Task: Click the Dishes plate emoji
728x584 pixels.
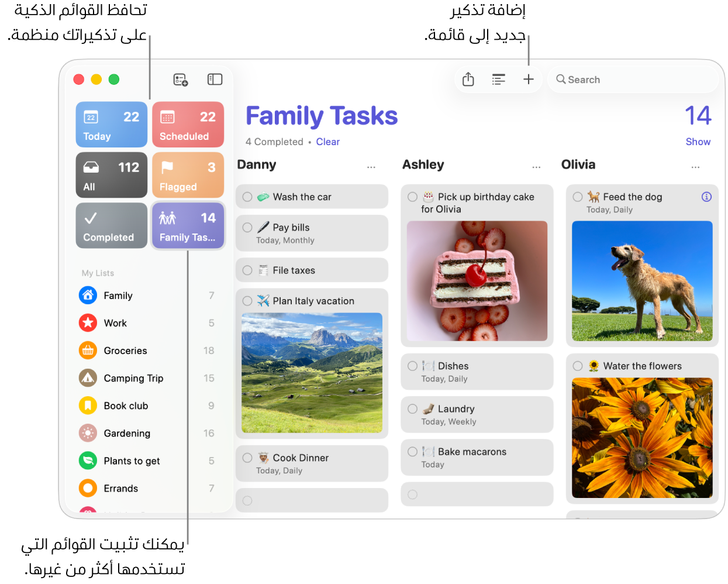Action: point(429,366)
